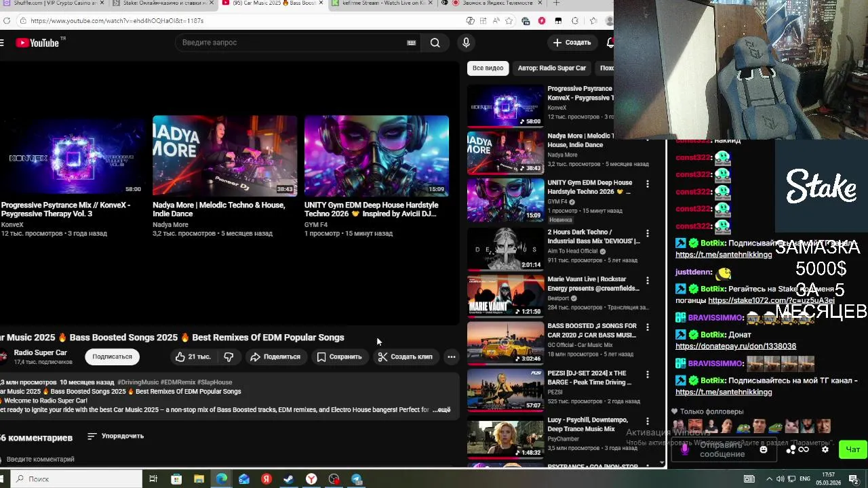The image size is (868, 488).
Task: Open the Упорядочить comments sort menu
Action: coord(116,436)
